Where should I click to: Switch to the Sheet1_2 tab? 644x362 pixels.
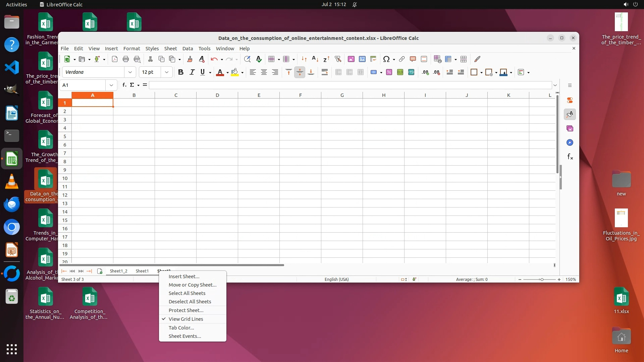118,271
